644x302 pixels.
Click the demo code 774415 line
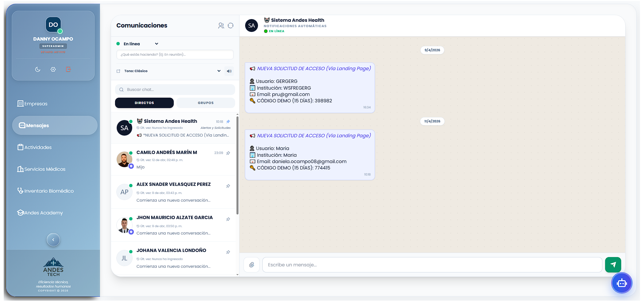[x=290, y=168]
